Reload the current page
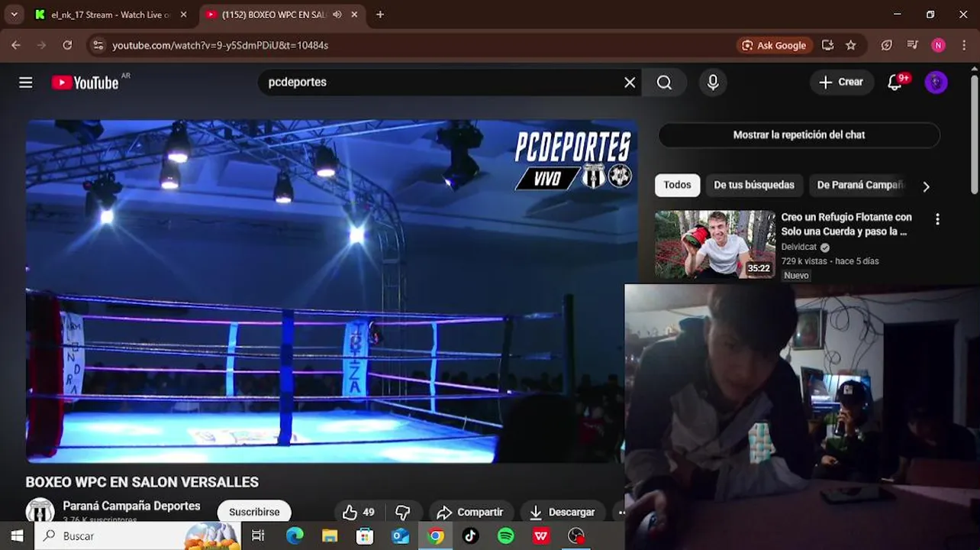The image size is (980, 550). click(67, 45)
